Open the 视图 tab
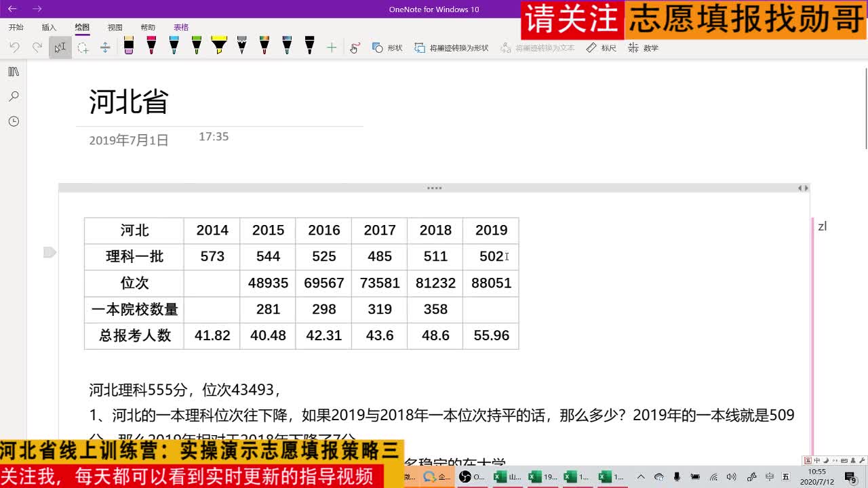868x488 pixels. tap(115, 27)
